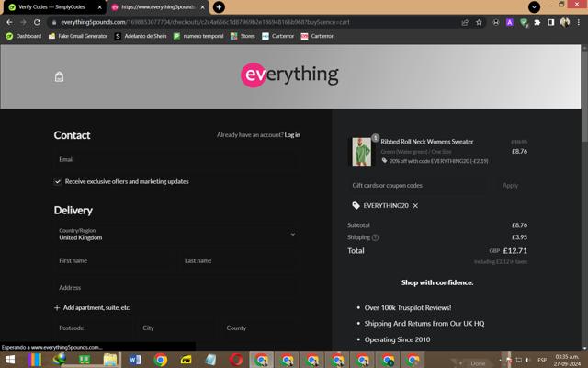
Task: Open the Windows Start button
Action: [10, 360]
